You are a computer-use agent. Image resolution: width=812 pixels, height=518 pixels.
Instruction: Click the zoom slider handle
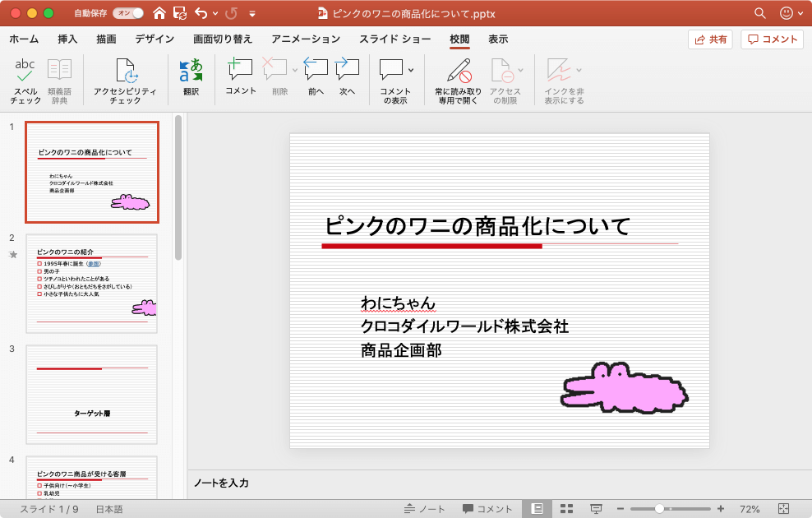[659, 509]
